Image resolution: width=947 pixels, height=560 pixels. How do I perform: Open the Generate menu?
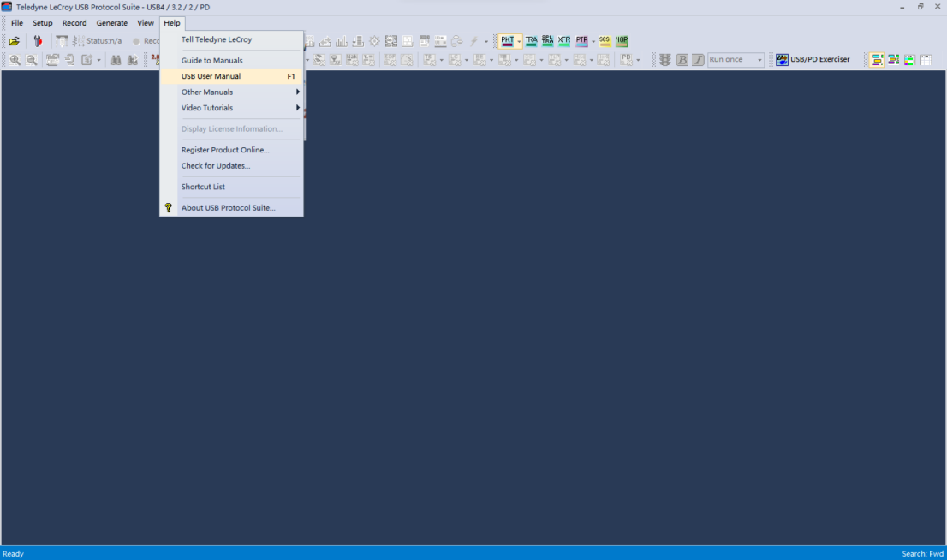click(x=111, y=23)
